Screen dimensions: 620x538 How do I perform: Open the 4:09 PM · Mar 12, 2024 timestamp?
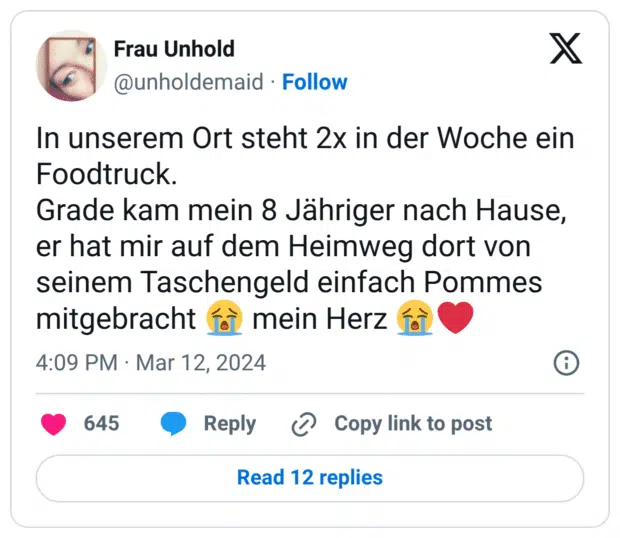(151, 362)
